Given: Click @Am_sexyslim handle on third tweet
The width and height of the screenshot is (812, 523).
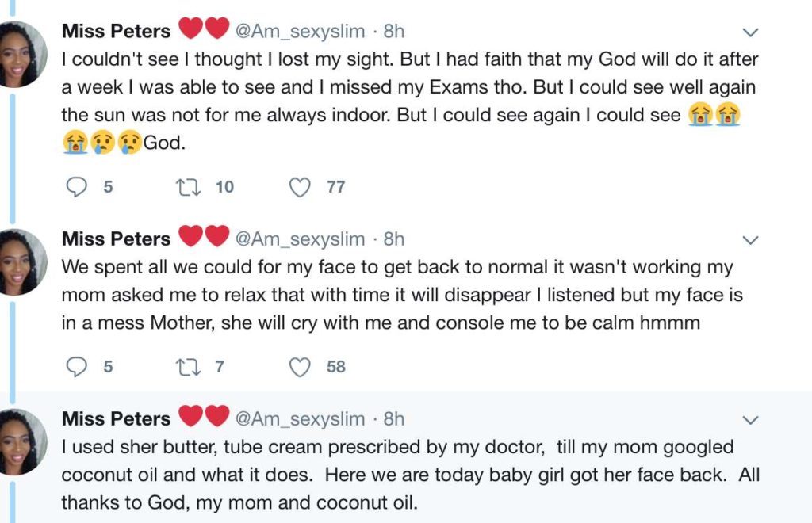Looking at the screenshot, I should coord(301,418).
